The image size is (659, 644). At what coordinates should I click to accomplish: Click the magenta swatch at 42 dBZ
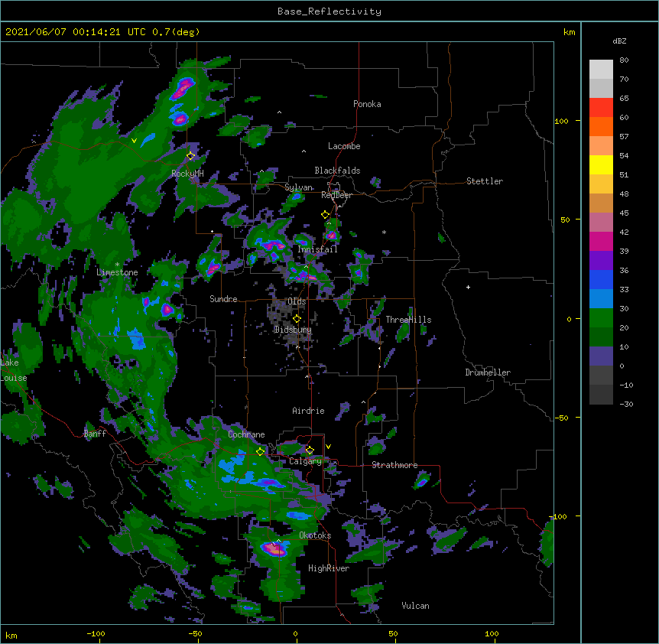(601, 241)
